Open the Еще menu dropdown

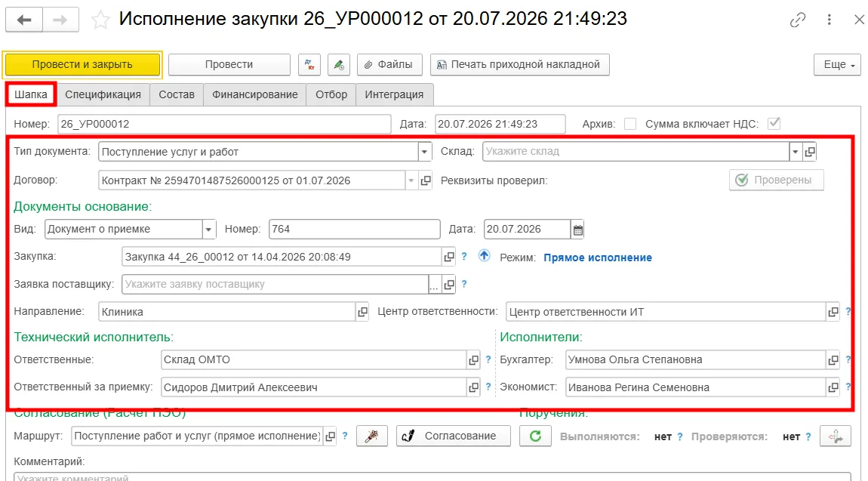[x=838, y=65]
